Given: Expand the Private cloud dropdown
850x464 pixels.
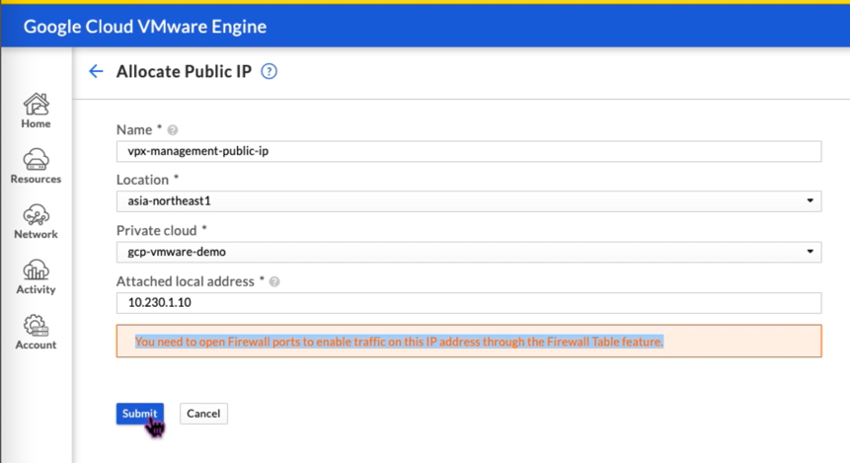Looking at the screenshot, I should pyautogui.click(x=469, y=252).
